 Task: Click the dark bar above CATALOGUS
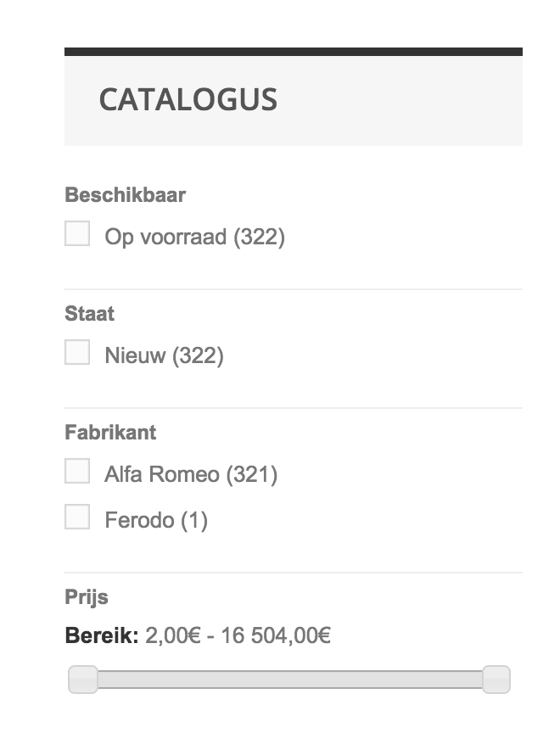click(293, 52)
